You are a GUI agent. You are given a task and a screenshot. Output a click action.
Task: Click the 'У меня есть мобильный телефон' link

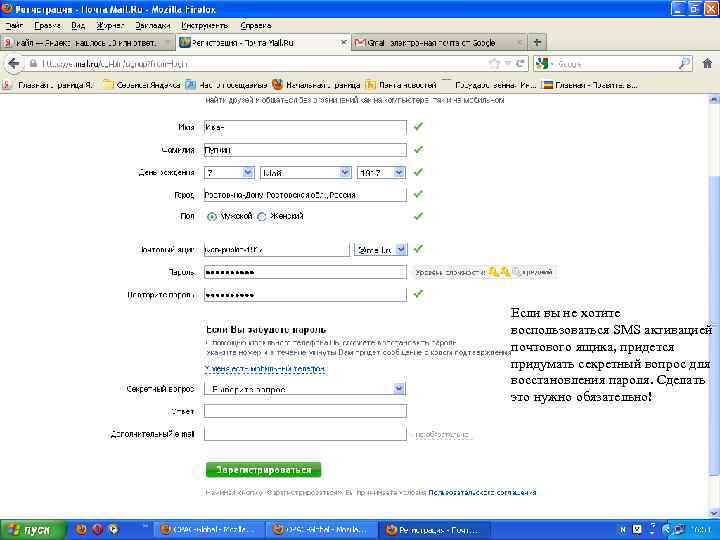coord(266,369)
